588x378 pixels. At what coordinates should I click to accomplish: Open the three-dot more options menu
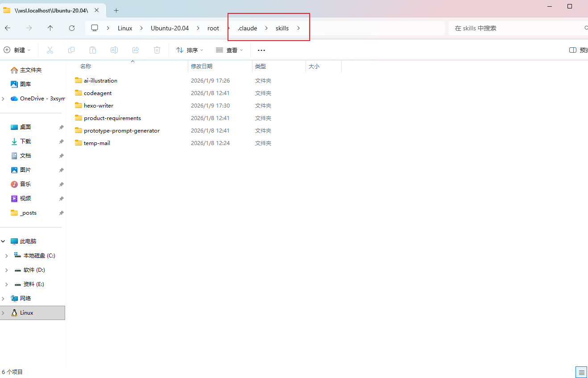pyautogui.click(x=261, y=50)
